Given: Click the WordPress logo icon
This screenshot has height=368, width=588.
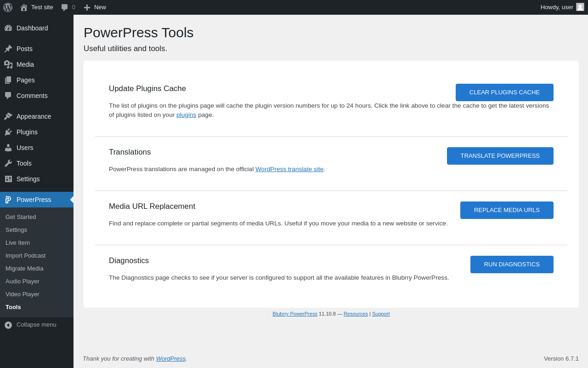Looking at the screenshot, I should point(8,7).
